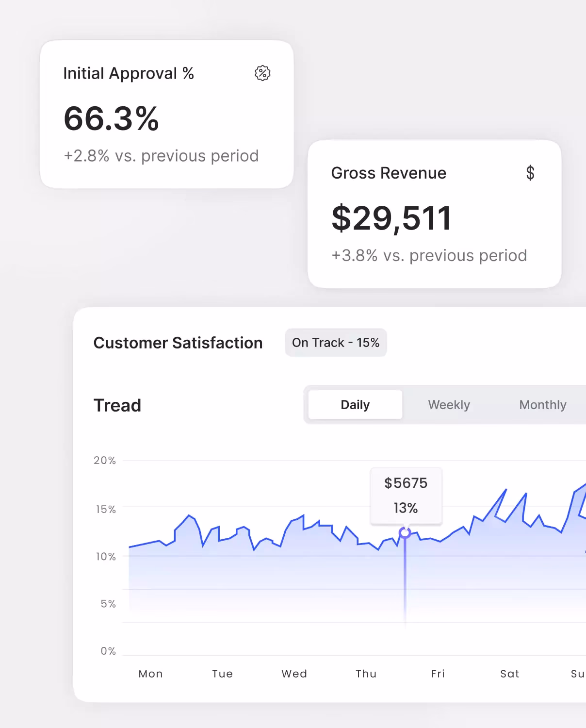
Task: Click the Tue axis label
Action: [223, 674]
